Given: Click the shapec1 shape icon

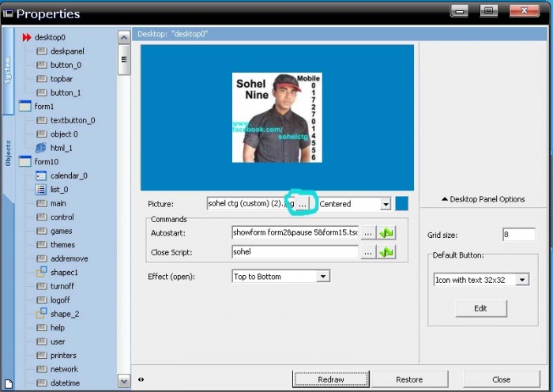Looking at the screenshot, I should 41,272.
